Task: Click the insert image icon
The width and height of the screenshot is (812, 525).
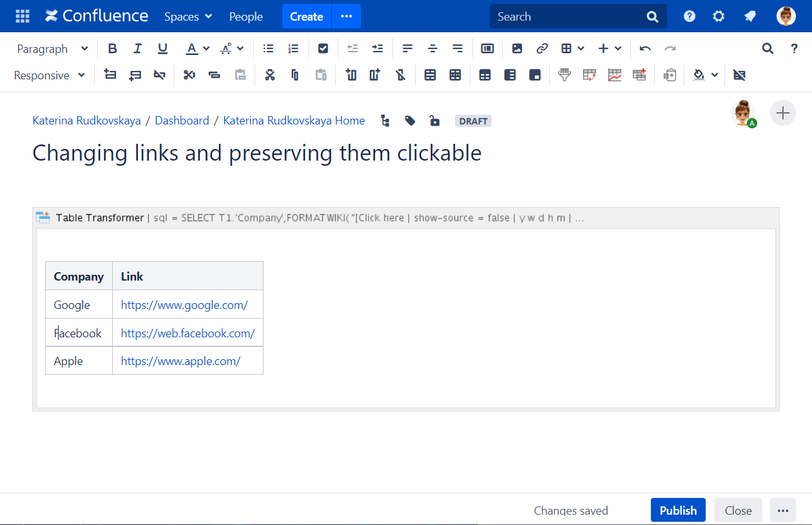Action: point(517,48)
